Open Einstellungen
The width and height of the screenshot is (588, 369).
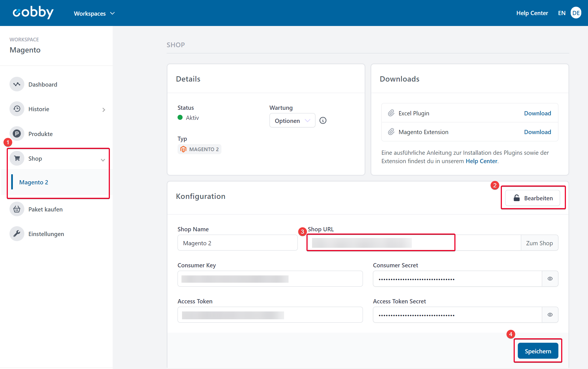click(x=46, y=234)
